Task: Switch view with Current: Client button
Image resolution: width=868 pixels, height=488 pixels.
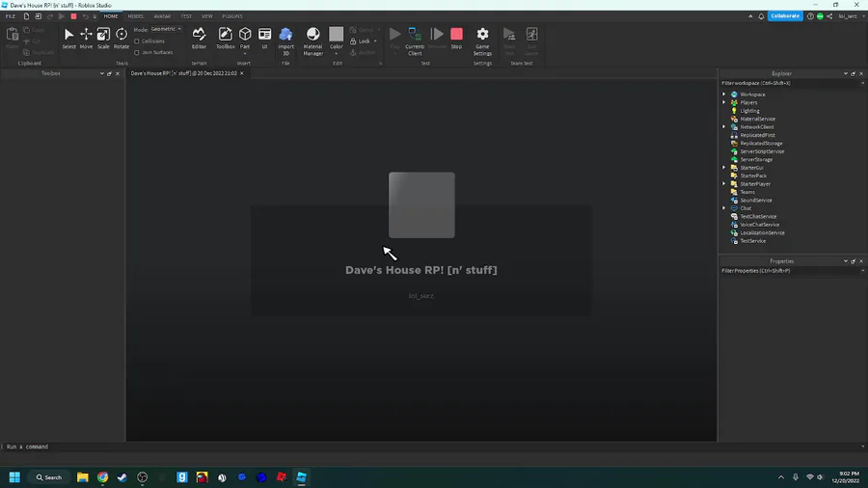Action: 415,41
